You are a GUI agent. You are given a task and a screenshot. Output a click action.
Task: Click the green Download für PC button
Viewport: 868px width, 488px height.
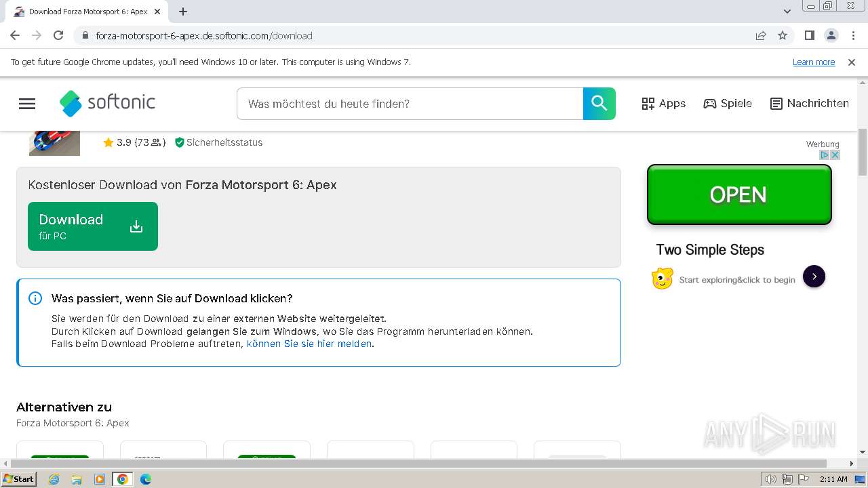93,226
